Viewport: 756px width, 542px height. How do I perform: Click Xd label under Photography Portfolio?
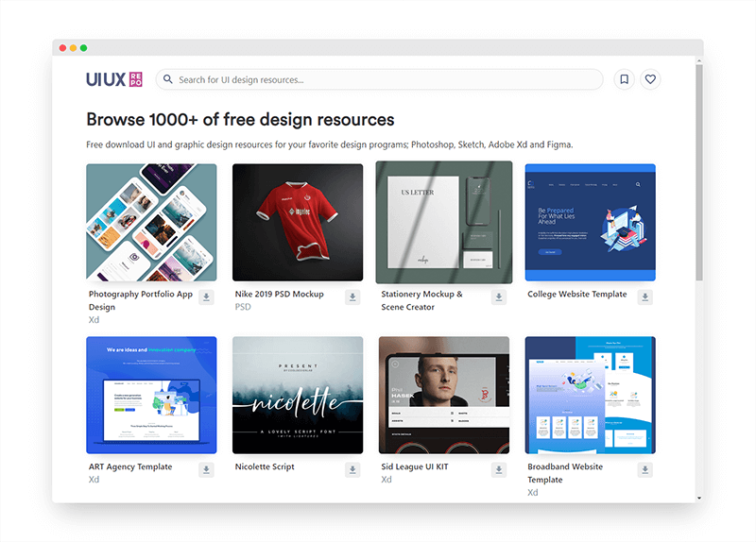[x=94, y=320]
